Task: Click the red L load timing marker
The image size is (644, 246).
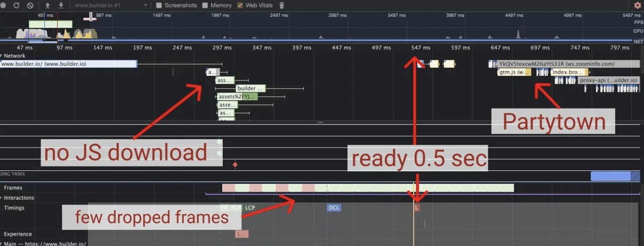Action: [x=417, y=208]
